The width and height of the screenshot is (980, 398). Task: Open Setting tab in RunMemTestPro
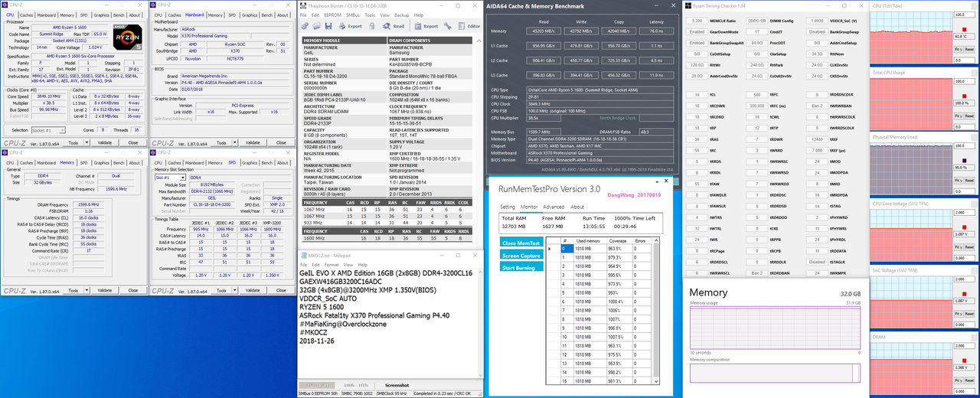508,207
